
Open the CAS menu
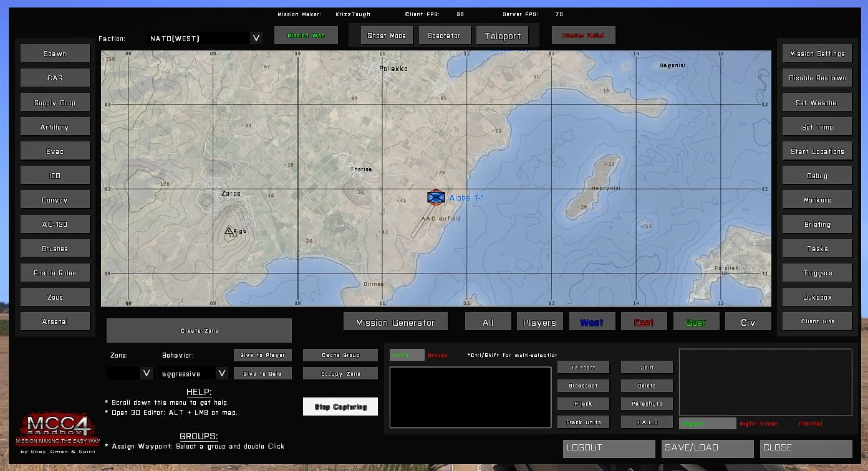pos(55,78)
